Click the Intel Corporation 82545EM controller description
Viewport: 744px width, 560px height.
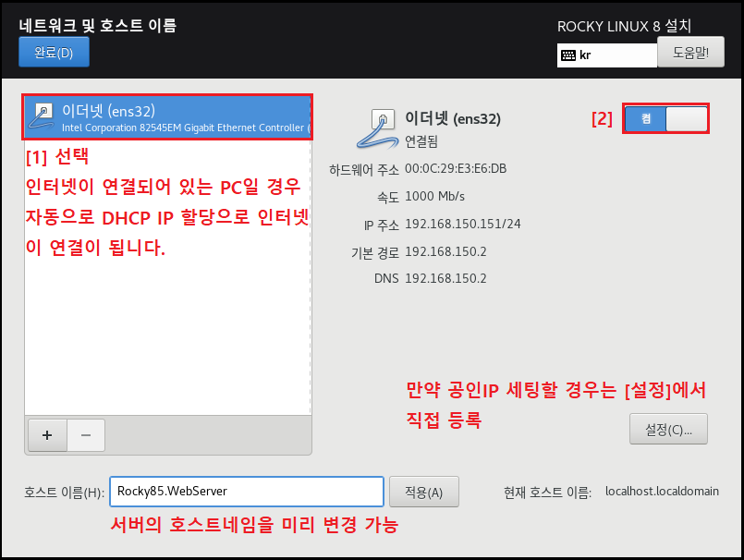tap(186, 128)
